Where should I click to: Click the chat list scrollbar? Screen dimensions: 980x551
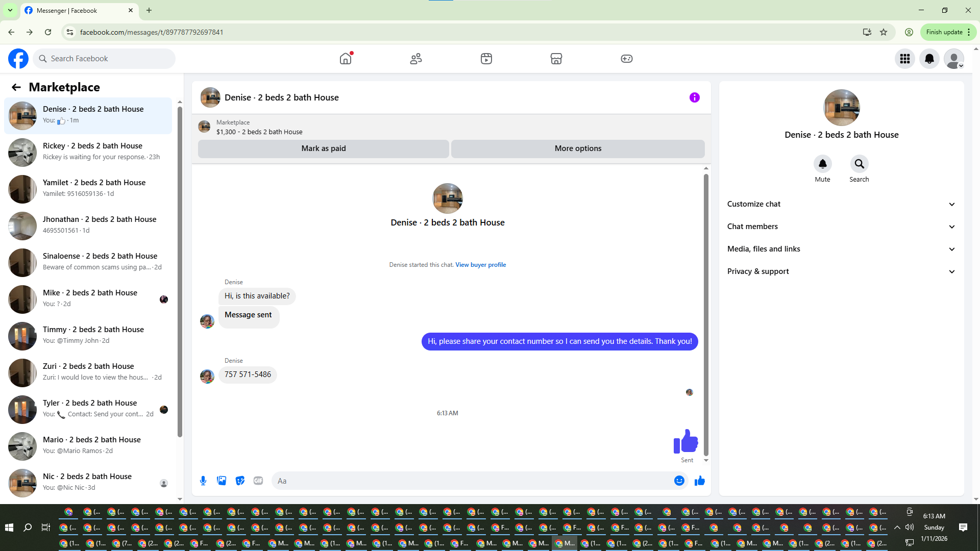pos(180,271)
